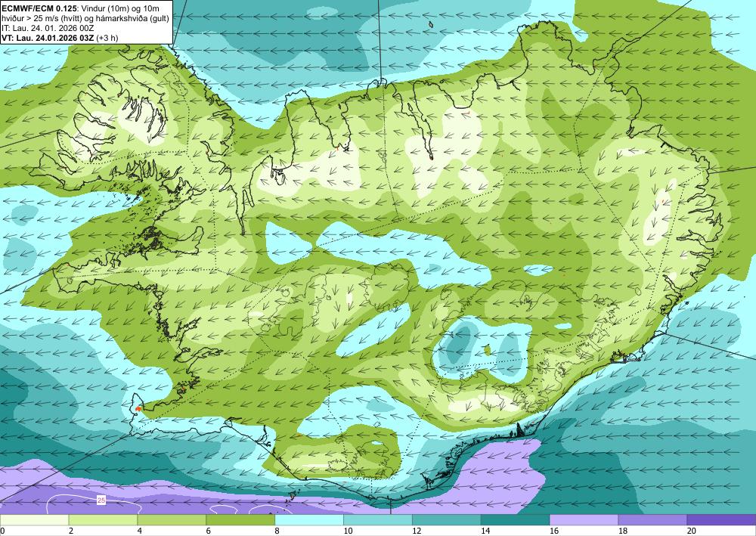Click the "25" gust contour label

coord(101,500)
